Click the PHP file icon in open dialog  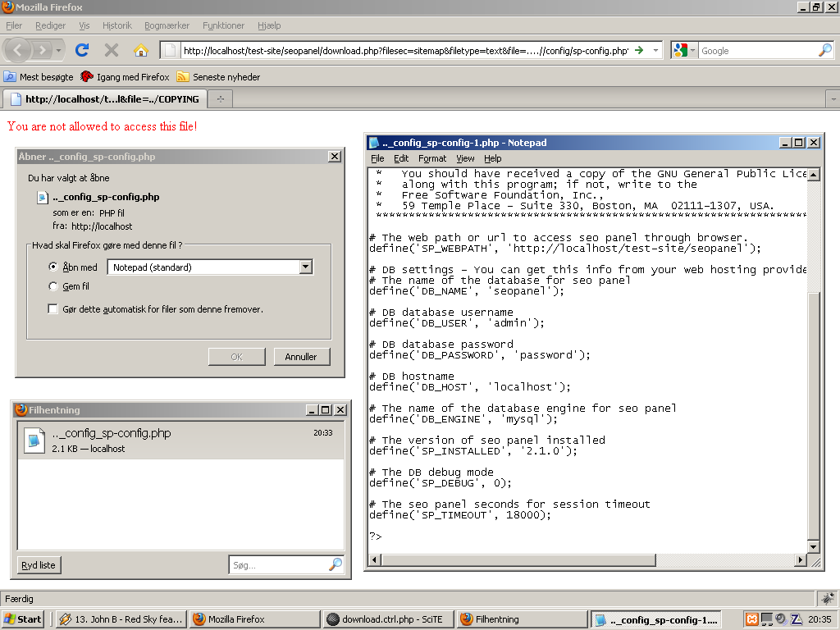click(43, 197)
